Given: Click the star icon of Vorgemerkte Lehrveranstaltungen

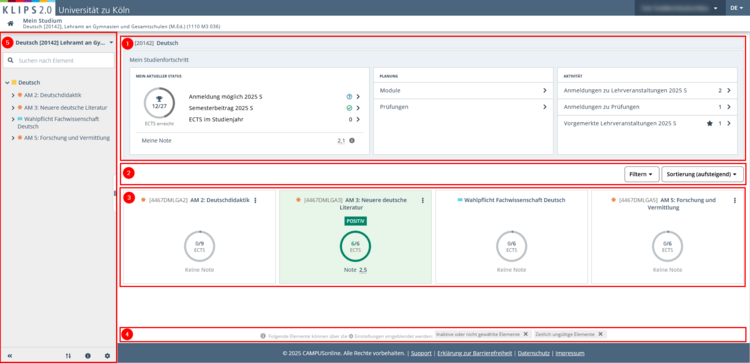Looking at the screenshot, I should pos(710,123).
